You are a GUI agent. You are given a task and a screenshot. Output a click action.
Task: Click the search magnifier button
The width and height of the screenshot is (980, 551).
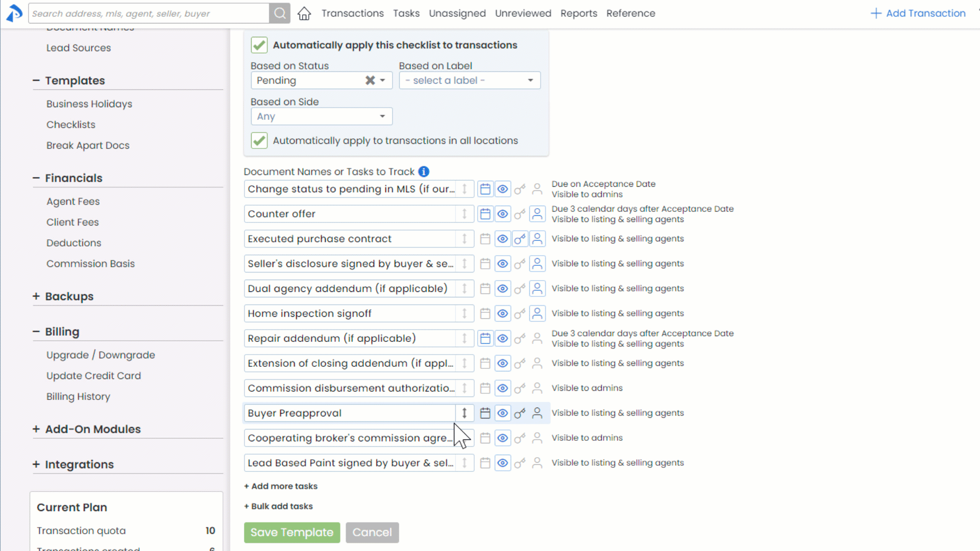(280, 13)
